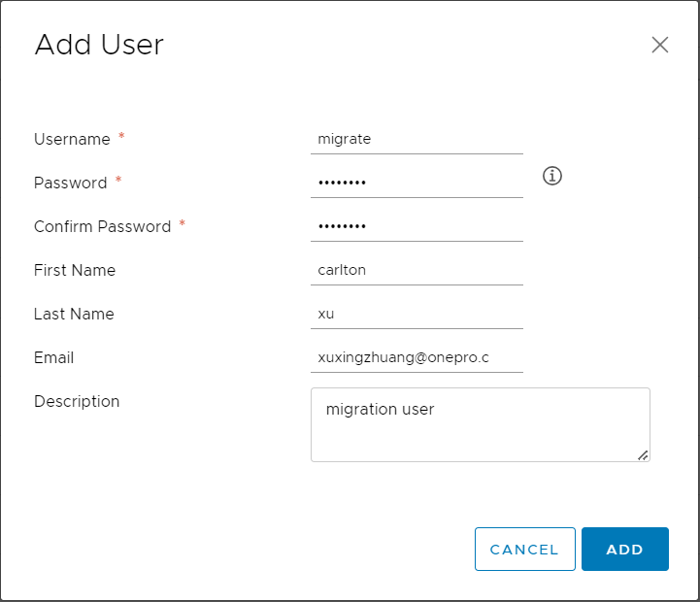Click the First Name label
Image resolution: width=700 pixels, height=602 pixels.
(x=75, y=270)
